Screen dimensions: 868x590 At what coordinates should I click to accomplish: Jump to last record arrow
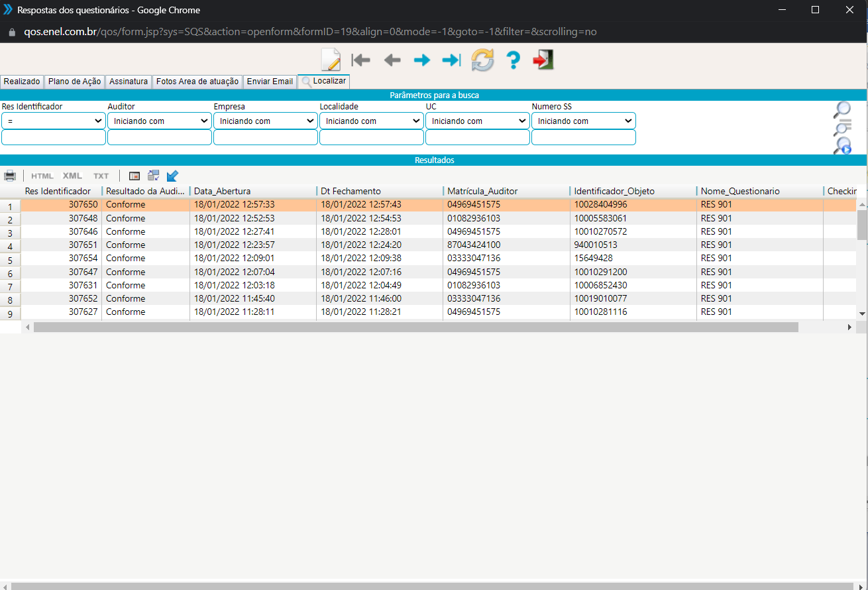click(451, 60)
